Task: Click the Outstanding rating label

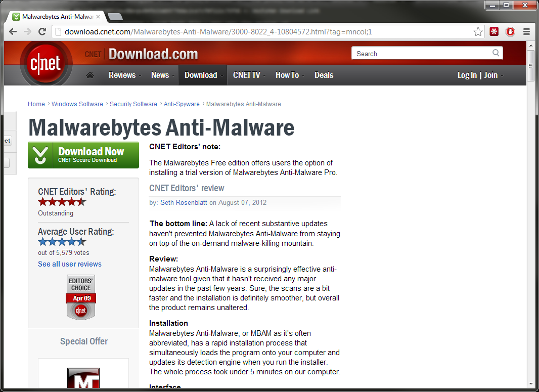Action: pyautogui.click(x=56, y=213)
